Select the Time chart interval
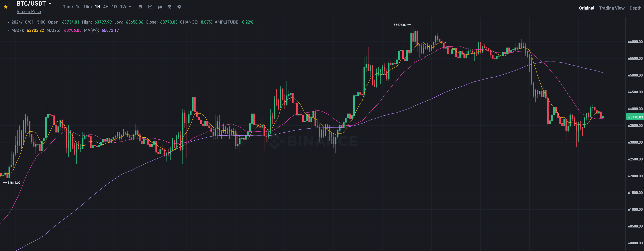The height and width of the screenshot is (251, 644). [67, 7]
